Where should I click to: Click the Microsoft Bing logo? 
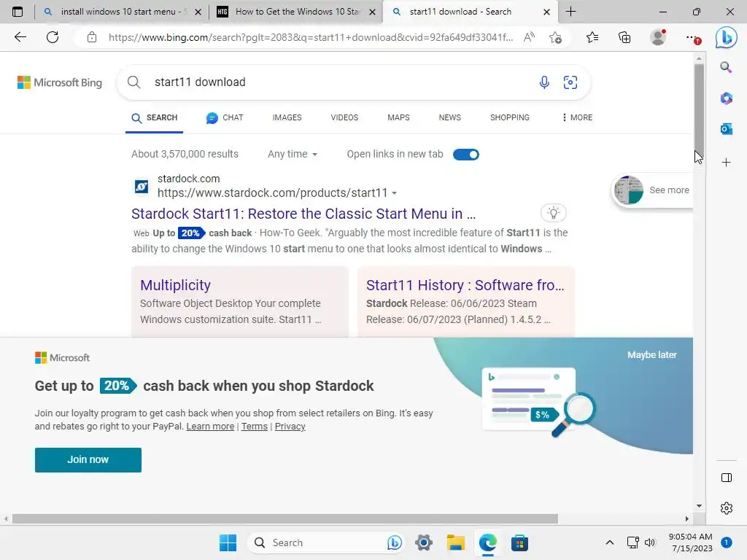point(60,82)
